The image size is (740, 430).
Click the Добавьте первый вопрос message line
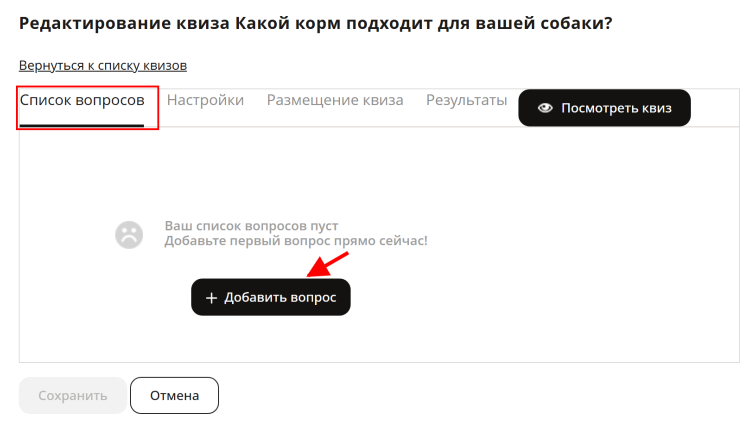pos(296,241)
